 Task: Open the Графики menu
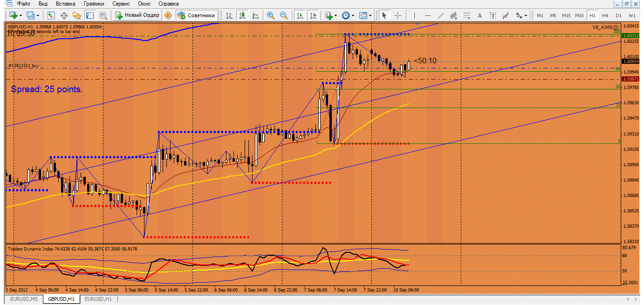click(x=94, y=4)
